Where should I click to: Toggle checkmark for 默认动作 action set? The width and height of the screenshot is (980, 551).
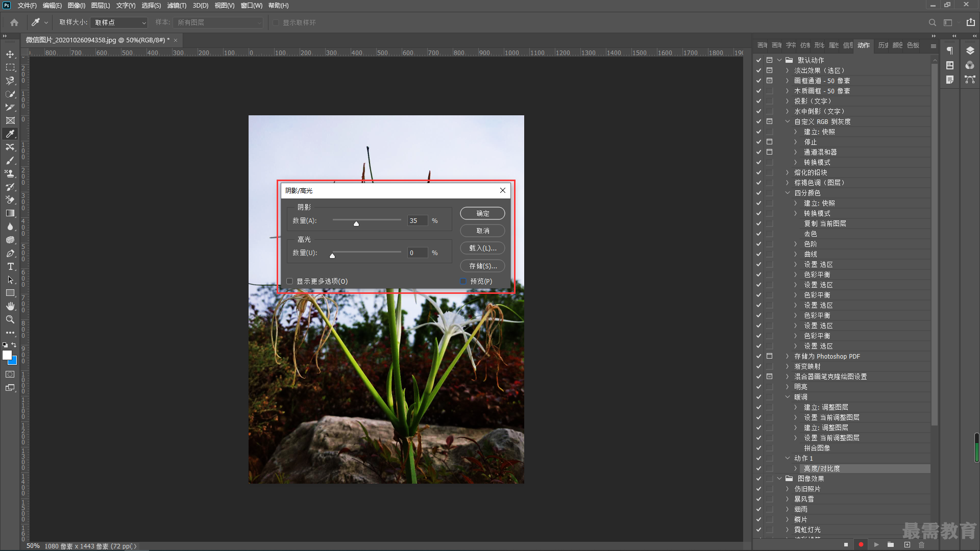tap(759, 60)
